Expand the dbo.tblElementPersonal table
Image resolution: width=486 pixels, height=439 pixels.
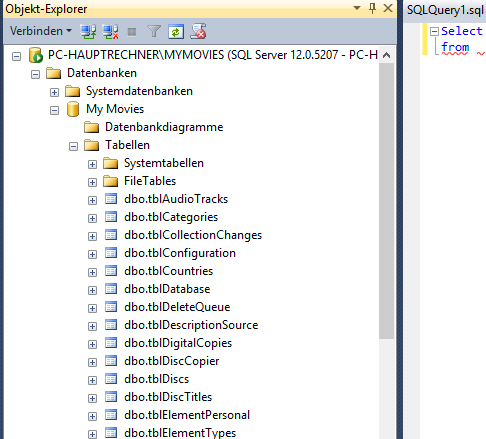[92, 416]
